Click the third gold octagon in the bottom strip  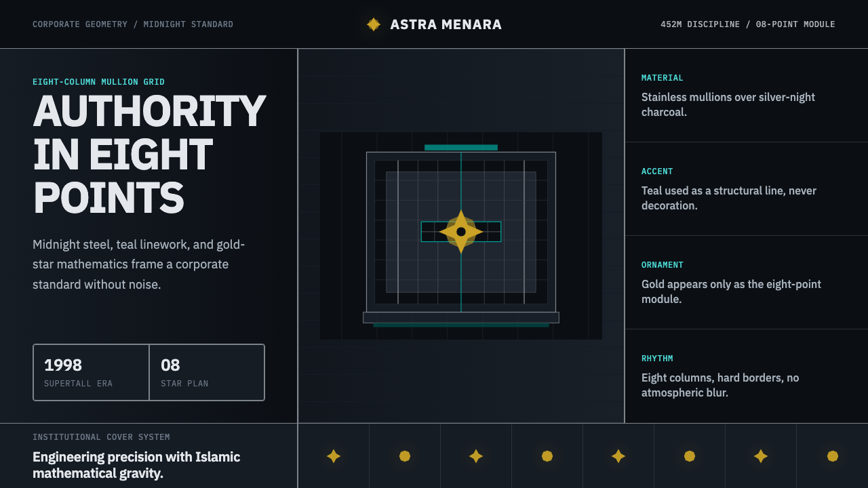click(x=690, y=456)
